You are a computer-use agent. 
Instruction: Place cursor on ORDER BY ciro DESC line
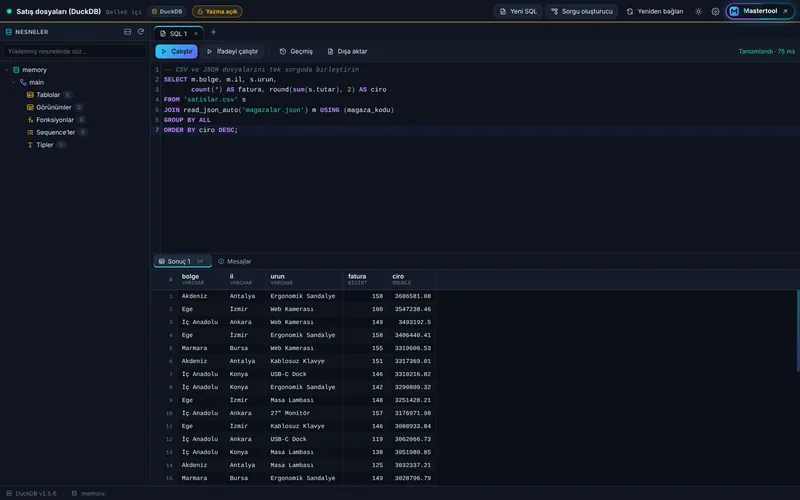201,130
